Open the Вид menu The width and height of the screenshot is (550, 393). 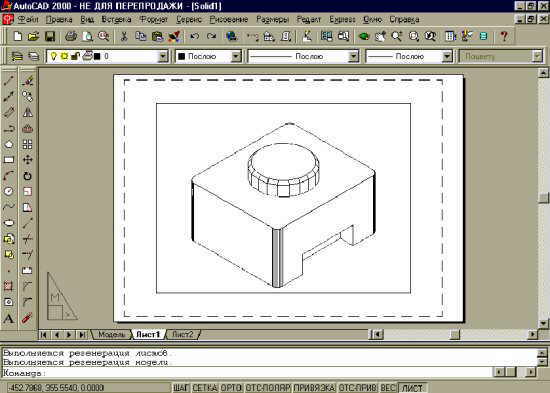(x=87, y=19)
